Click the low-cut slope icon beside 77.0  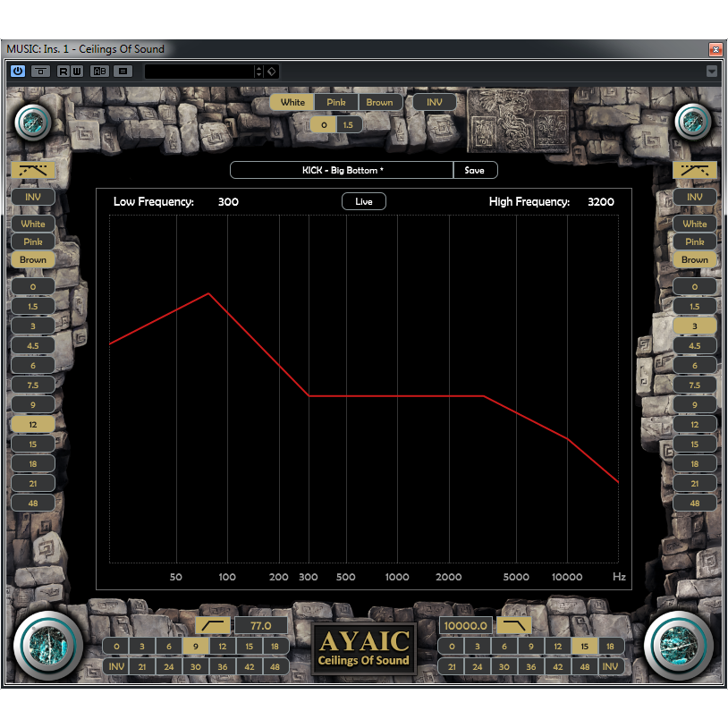[213, 624]
